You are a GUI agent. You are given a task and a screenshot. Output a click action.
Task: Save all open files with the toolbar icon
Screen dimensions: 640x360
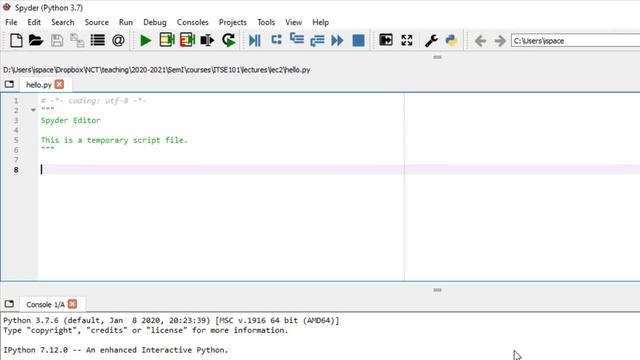[77, 40]
